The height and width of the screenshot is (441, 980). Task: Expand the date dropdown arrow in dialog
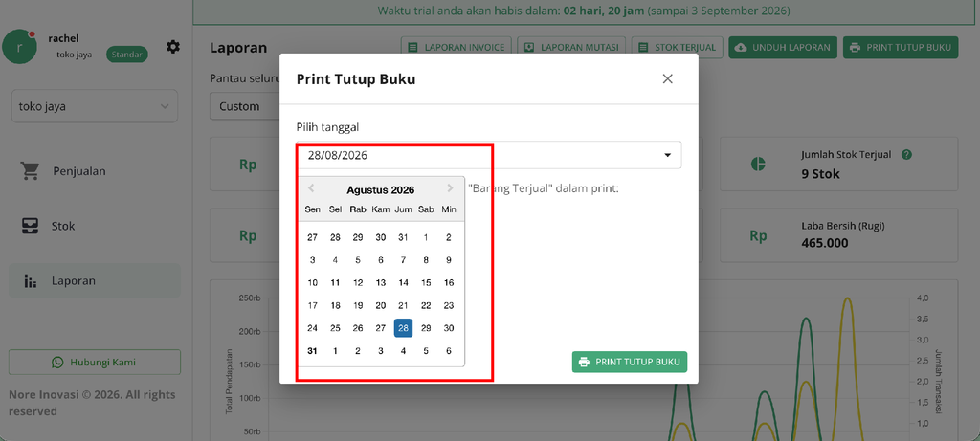667,155
